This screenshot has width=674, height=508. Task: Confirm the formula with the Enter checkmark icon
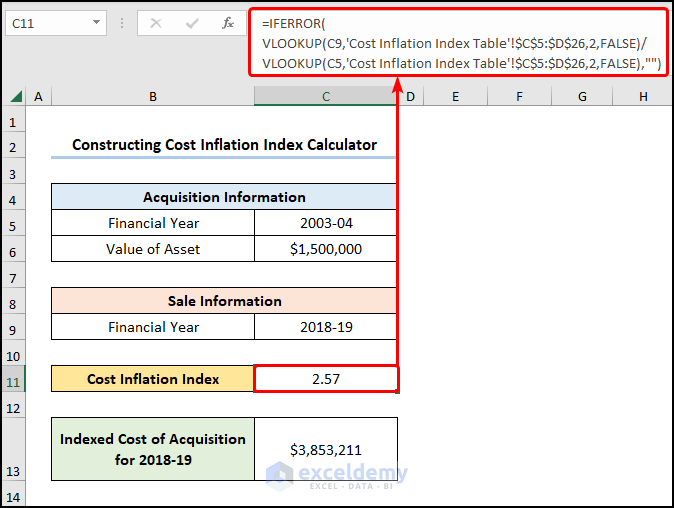point(192,22)
